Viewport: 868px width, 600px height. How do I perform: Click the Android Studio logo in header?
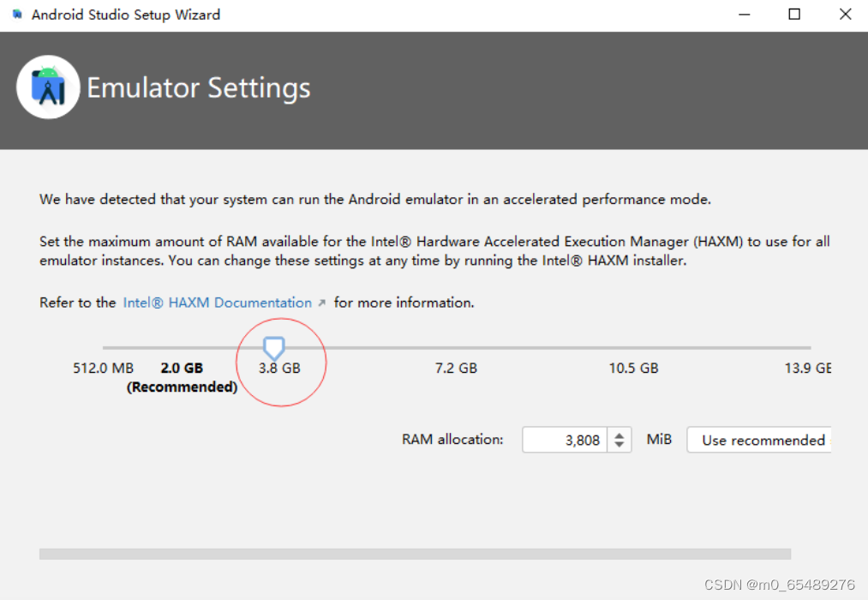coord(48,87)
